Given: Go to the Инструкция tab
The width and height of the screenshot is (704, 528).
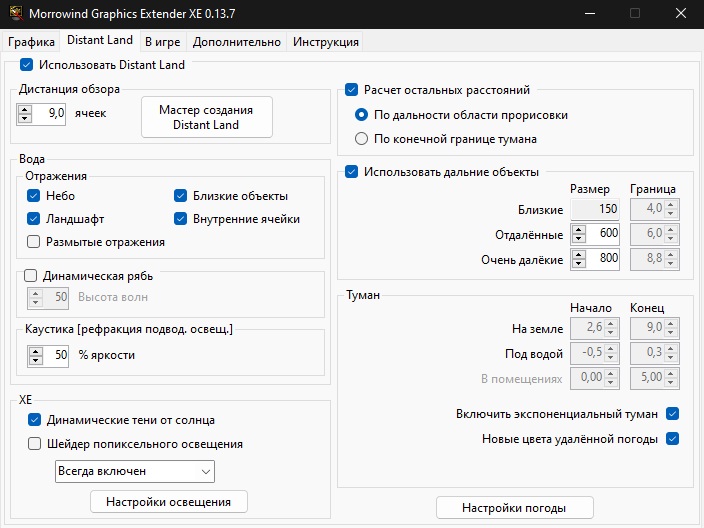Looking at the screenshot, I should point(326,41).
